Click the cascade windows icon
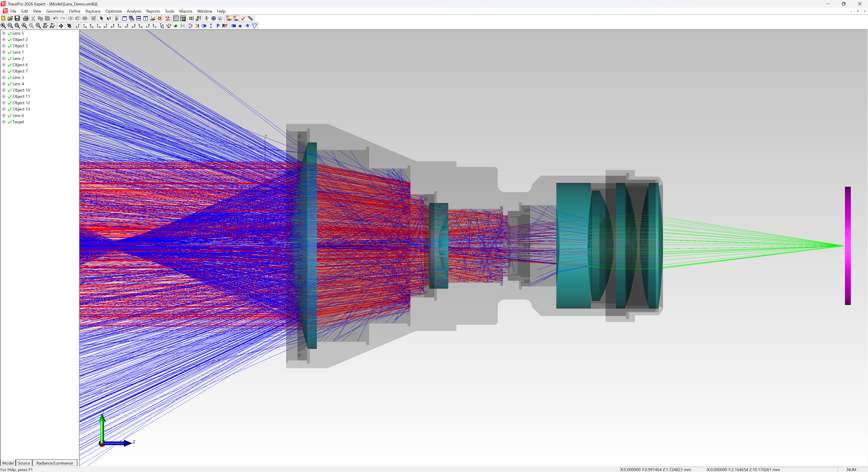Image resolution: width=868 pixels, height=472 pixels. point(131,19)
